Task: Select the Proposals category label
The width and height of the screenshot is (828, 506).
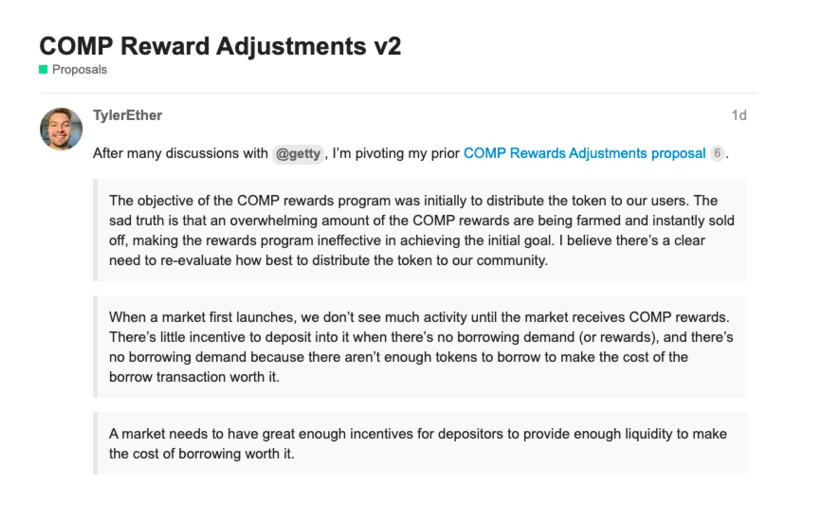Action: (x=79, y=69)
